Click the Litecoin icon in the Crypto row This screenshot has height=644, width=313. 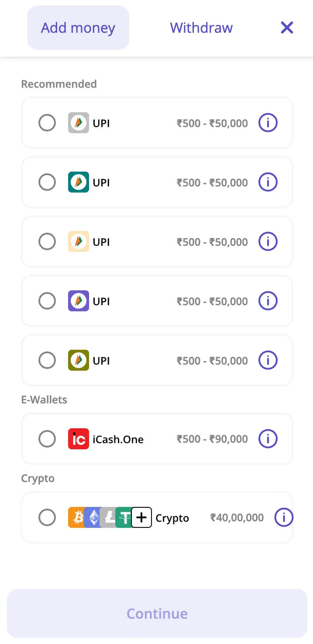110,517
